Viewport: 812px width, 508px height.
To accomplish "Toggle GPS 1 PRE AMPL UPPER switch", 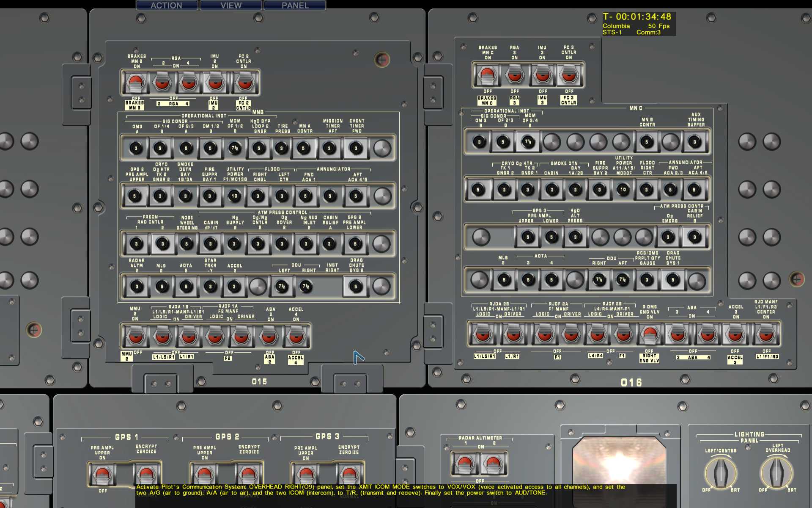I will pyautogui.click(x=102, y=475).
